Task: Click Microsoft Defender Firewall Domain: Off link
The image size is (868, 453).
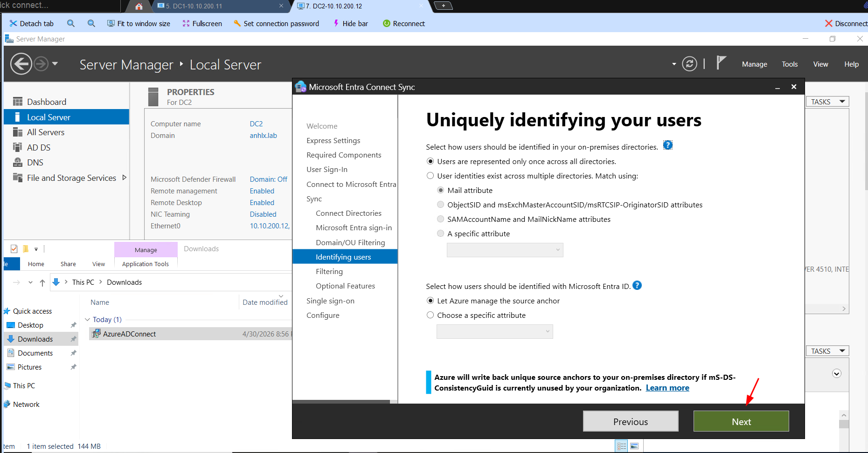Action: [x=268, y=179]
